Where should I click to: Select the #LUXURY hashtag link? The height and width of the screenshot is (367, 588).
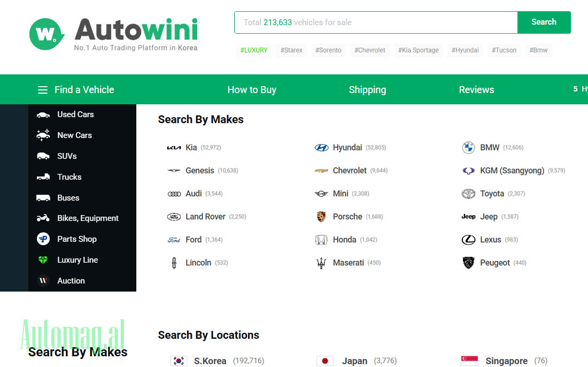(x=254, y=50)
